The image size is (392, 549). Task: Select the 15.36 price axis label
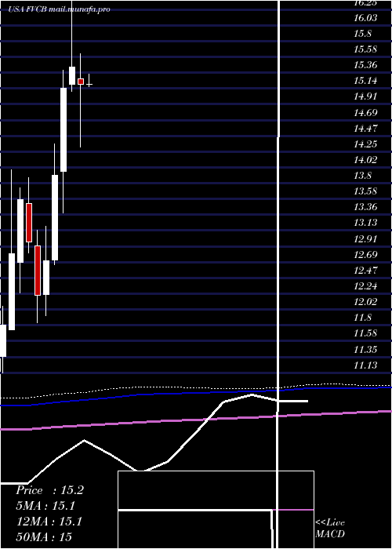point(365,65)
